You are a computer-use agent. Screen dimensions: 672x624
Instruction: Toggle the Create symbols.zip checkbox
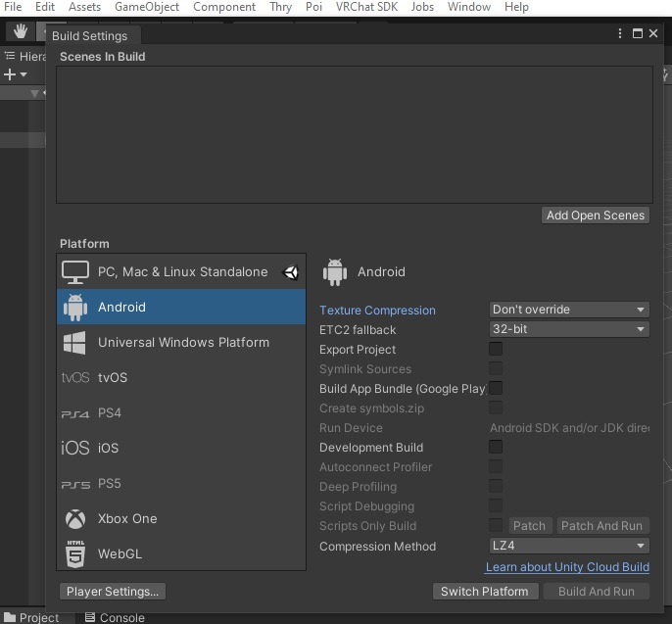click(496, 408)
